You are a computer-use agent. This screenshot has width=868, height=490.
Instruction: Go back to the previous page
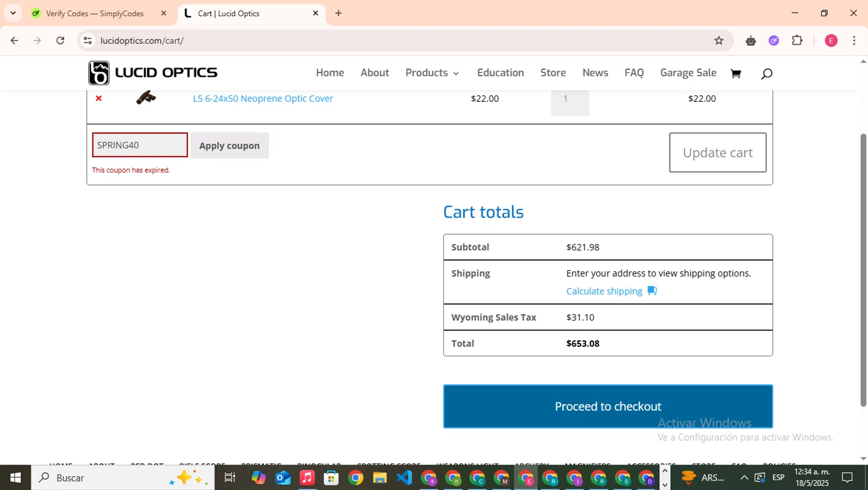pos(14,40)
